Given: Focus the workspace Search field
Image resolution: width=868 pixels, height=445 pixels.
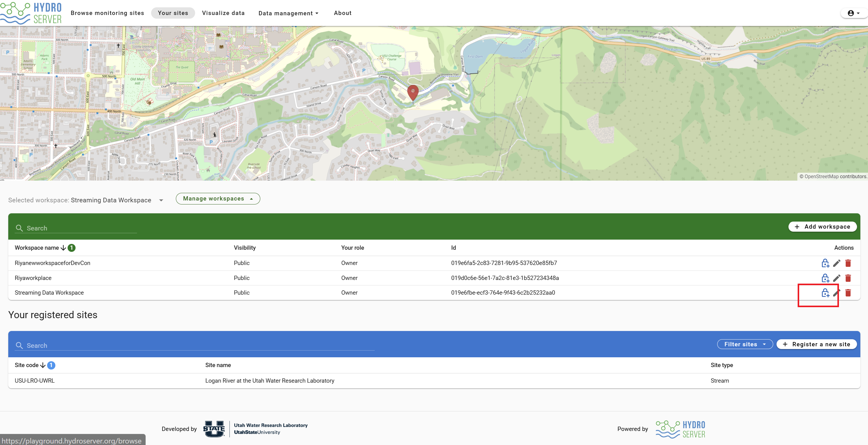Looking at the screenshot, I should coord(76,228).
